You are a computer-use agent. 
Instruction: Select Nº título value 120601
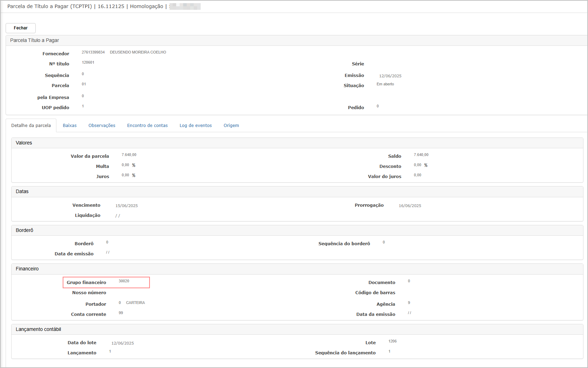click(88, 62)
